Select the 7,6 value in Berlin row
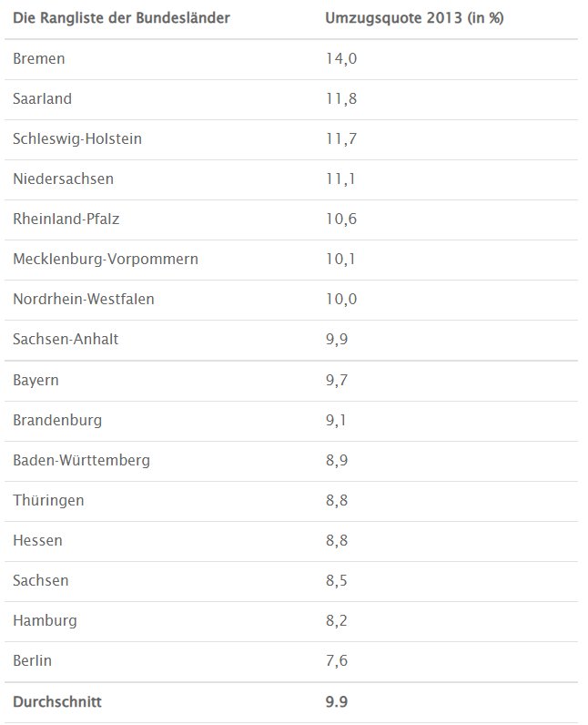588x725 pixels. point(337,660)
